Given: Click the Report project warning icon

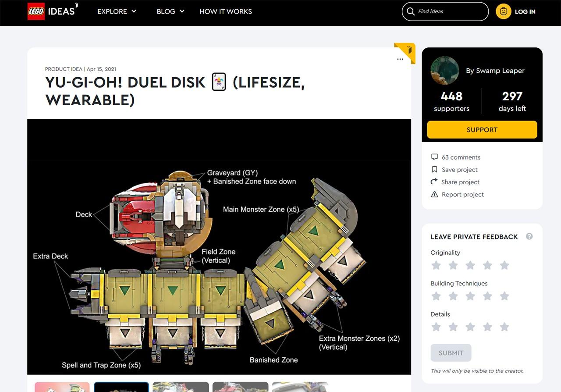Looking at the screenshot, I should click(434, 194).
